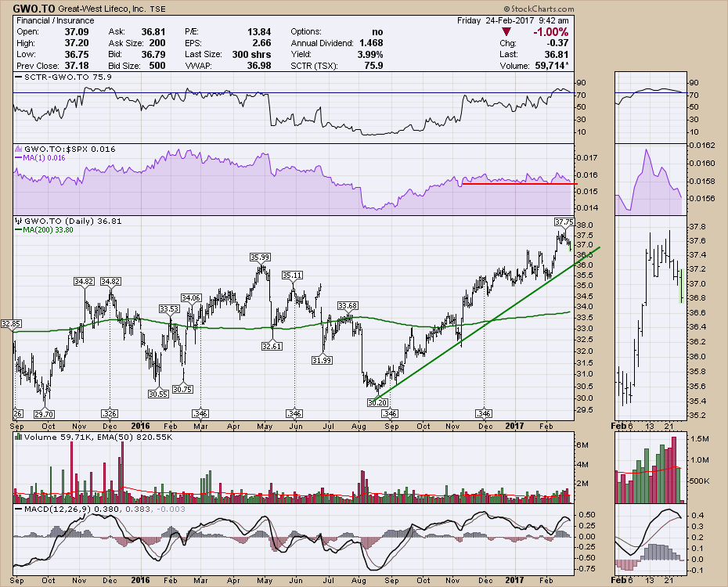Viewport: 728px width, 587px height.
Task: Click the 35.99 peak price label
Action: 260,257
